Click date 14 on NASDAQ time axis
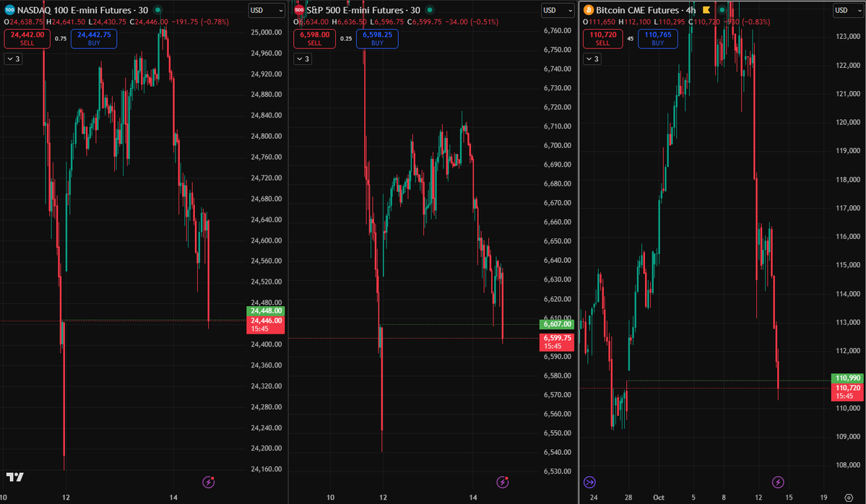The width and height of the screenshot is (866, 504). click(x=173, y=498)
